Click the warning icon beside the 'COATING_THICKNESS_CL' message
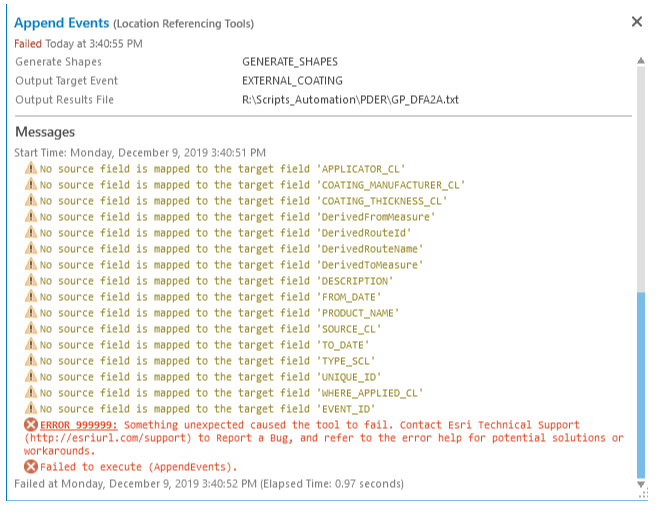The image size is (669, 517). (31, 201)
